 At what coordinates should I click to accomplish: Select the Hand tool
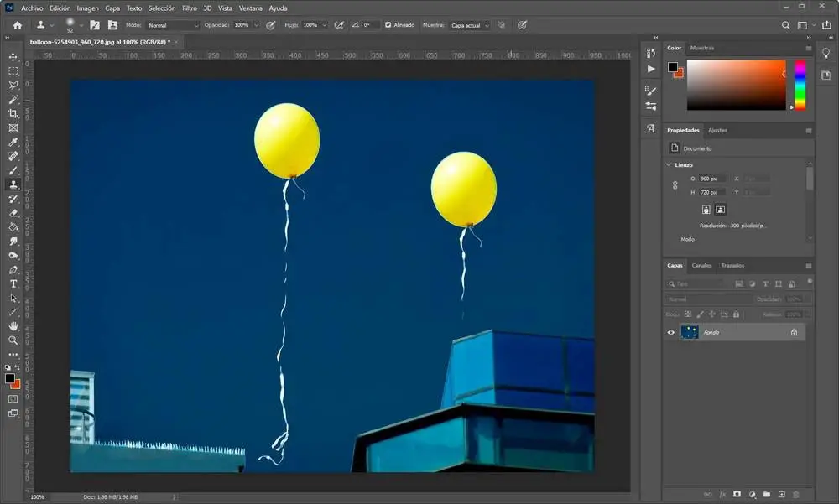pos(13,326)
